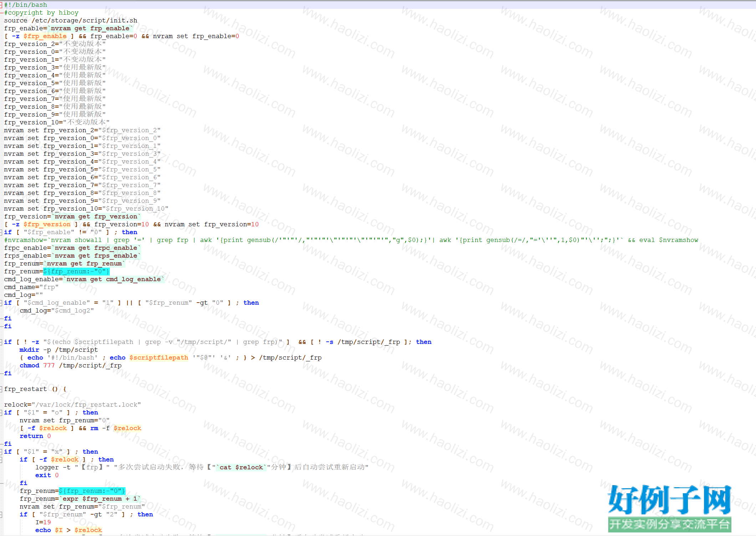This screenshot has width=756, height=536.
Task: Click the 'exit 0' statement
Action: pos(47,475)
